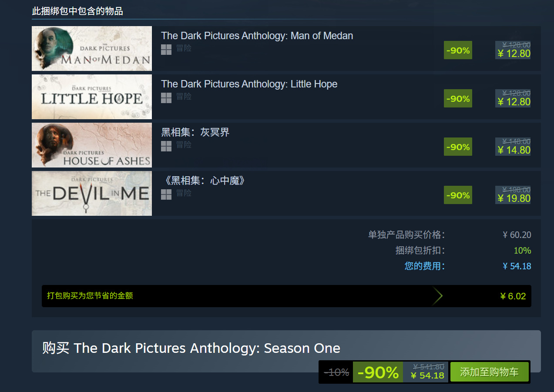The height and width of the screenshot is (392, 554).
Task: Click the ¥ 12.80 price for Little Hope
Action: 514,102
